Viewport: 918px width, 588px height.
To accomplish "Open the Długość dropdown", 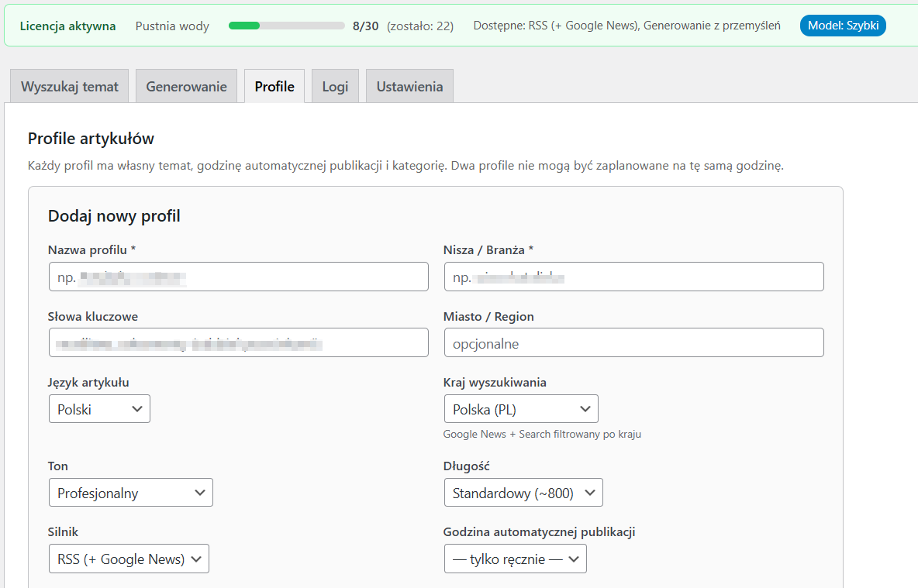I will (523, 493).
